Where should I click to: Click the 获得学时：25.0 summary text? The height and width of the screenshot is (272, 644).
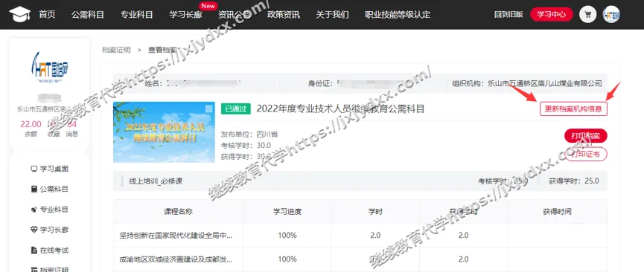[574, 181]
